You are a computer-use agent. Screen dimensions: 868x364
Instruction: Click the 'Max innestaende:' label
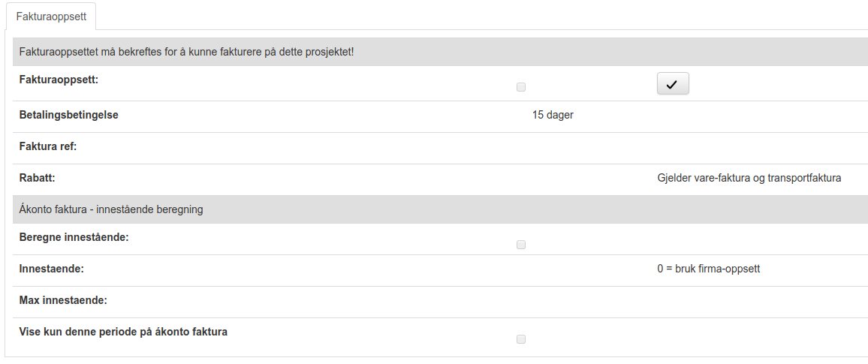click(x=63, y=300)
